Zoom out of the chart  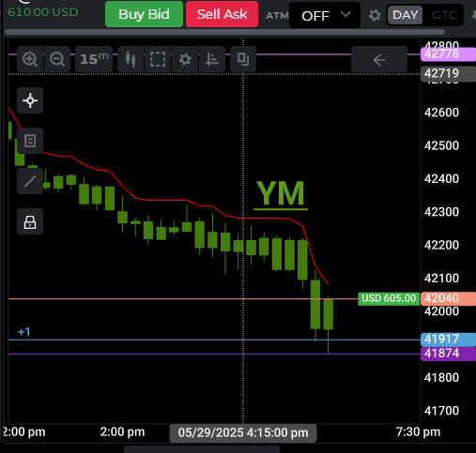57,59
